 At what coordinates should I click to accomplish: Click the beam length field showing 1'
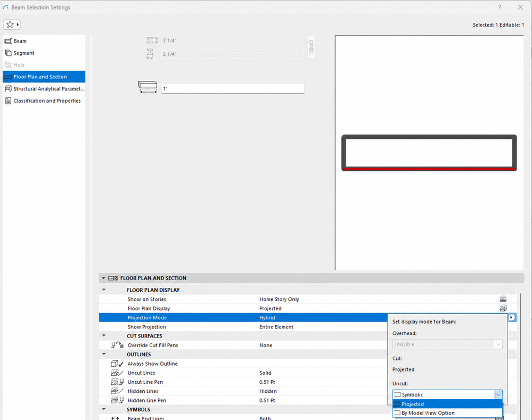point(233,88)
